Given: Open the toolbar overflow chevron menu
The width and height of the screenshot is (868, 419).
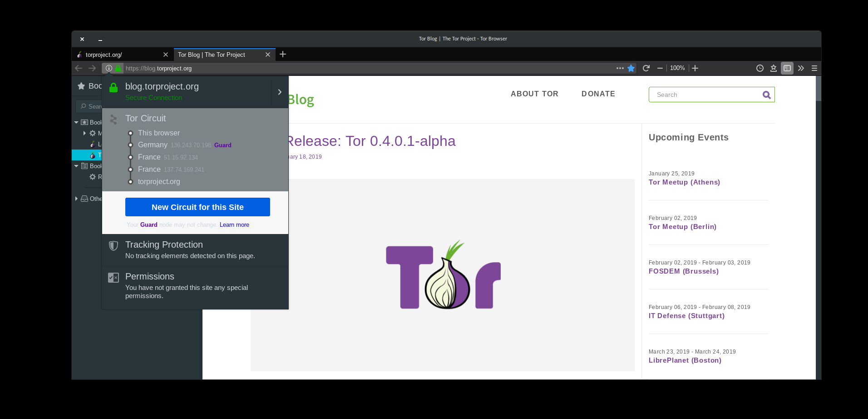Looking at the screenshot, I should tap(800, 68).
